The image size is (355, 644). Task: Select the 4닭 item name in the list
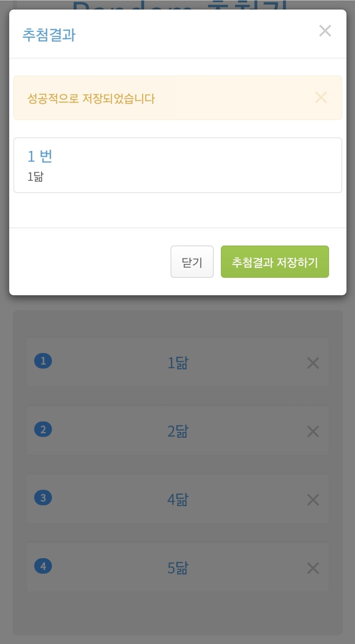coord(178,500)
